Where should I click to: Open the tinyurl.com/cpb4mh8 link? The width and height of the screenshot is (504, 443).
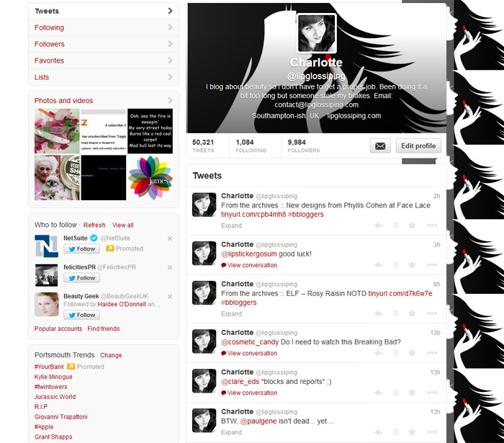[x=253, y=215]
